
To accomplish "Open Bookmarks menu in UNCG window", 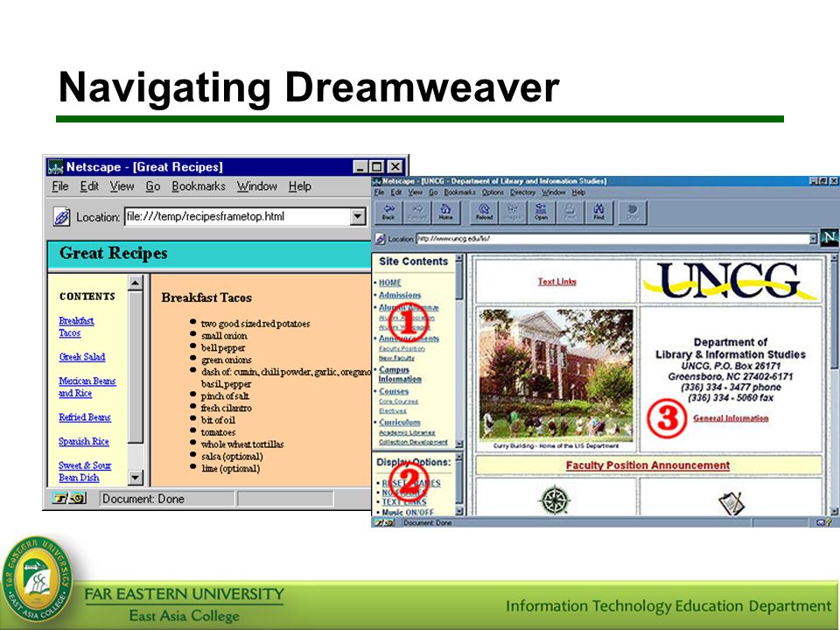I will point(459,192).
